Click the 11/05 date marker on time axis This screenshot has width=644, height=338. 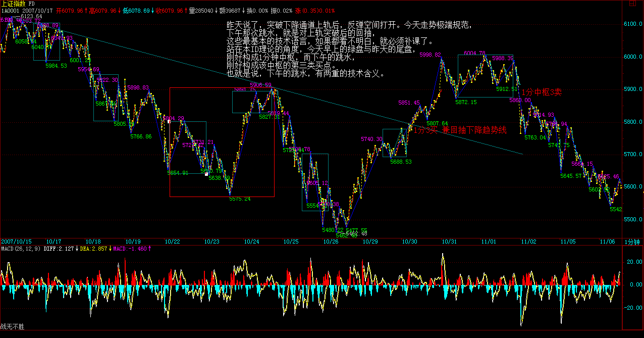pos(568,242)
